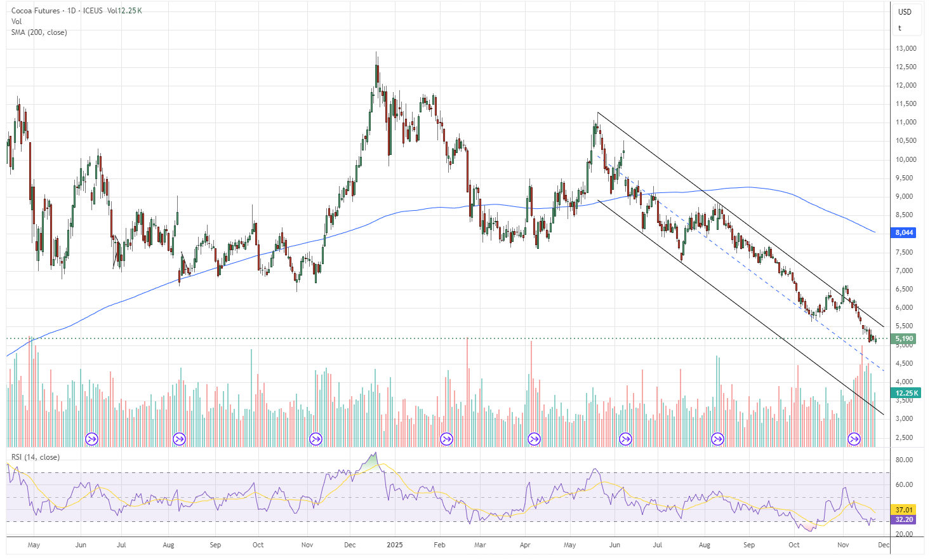Open SMA (200, close) settings from legend
930x560 pixels.
tap(38, 32)
